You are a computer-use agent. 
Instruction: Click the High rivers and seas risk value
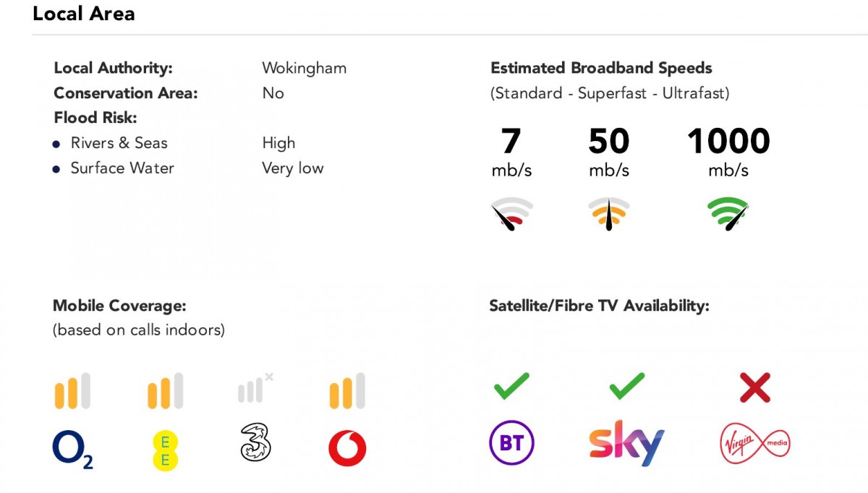coord(278,143)
